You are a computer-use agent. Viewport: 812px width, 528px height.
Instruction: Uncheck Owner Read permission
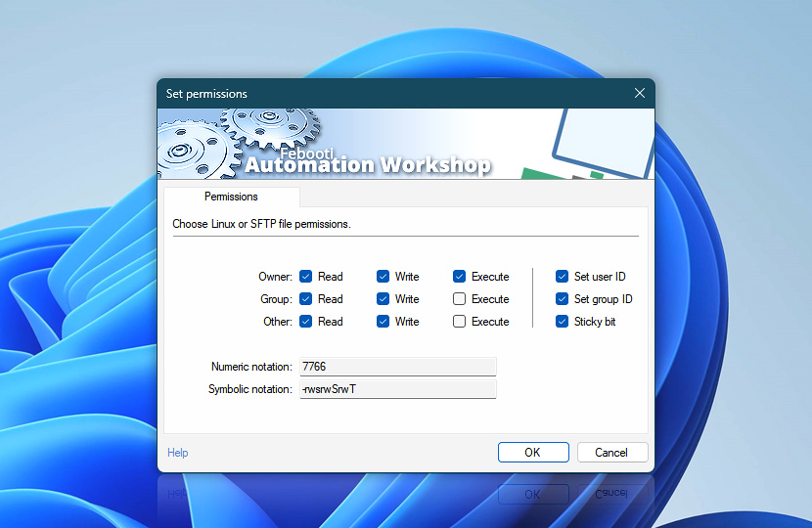coord(305,277)
